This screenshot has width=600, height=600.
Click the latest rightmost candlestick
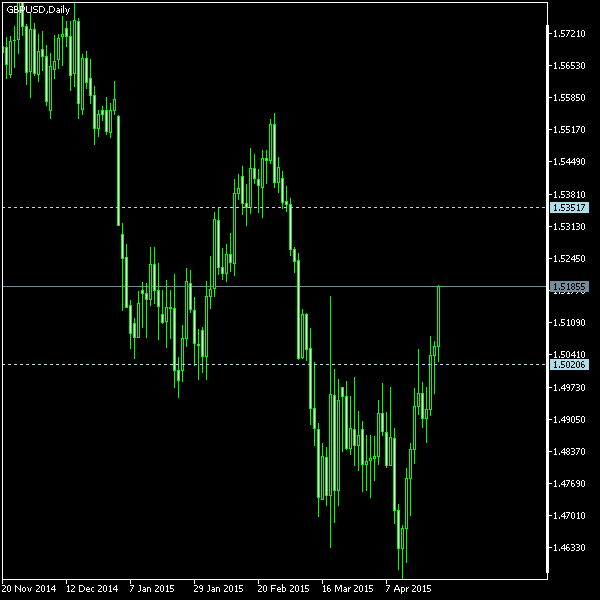[x=439, y=323]
